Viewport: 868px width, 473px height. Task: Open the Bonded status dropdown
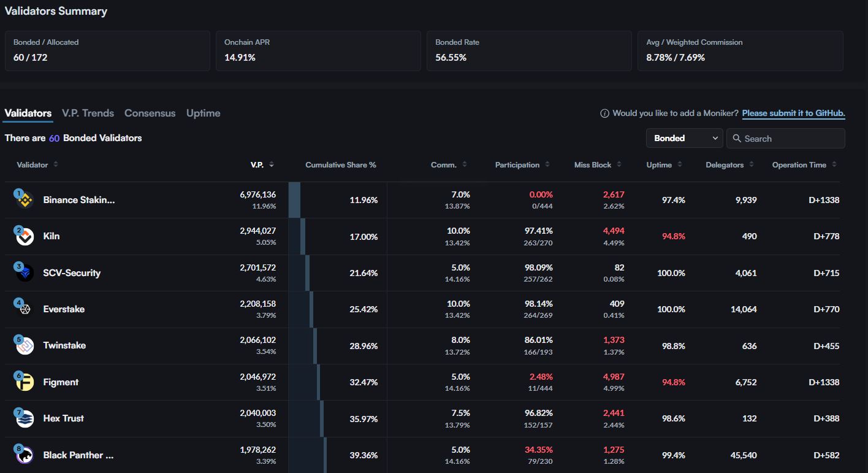click(684, 139)
